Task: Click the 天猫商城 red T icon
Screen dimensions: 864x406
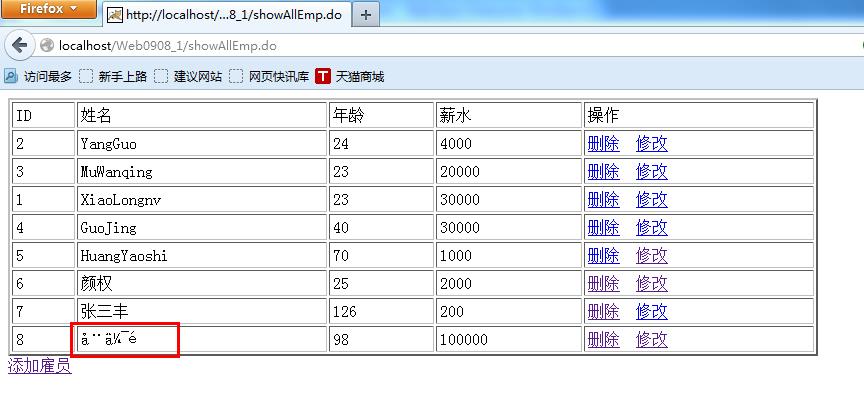Action: (x=323, y=77)
